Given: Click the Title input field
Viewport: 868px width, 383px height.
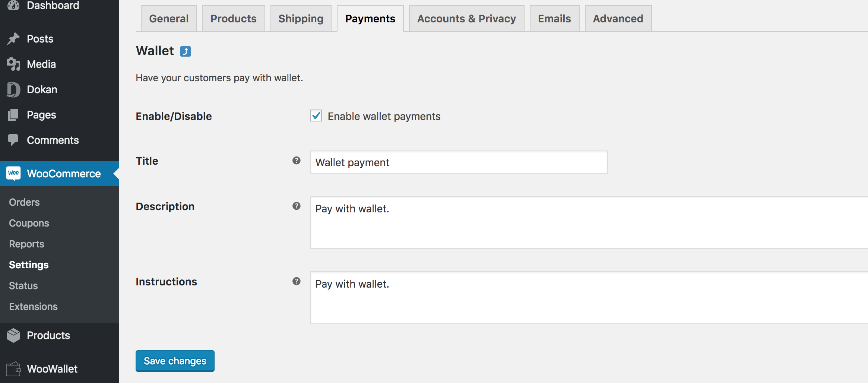Looking at the screenshot, I should click(x=459, y=162).
